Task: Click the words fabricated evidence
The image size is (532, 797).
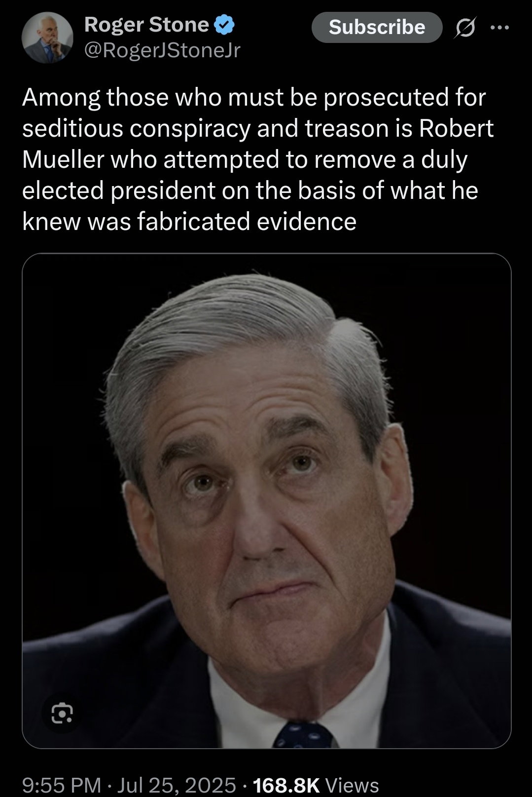Action: pos(247,221)
